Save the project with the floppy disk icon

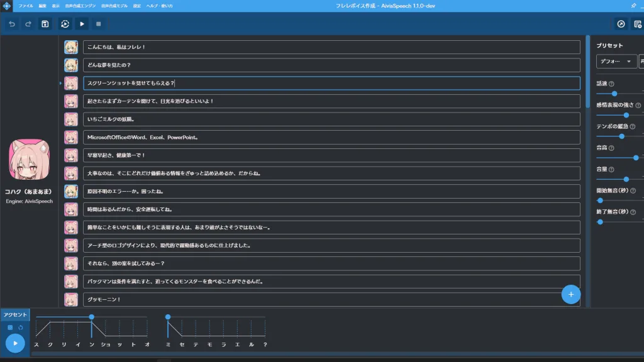pos(45,25)
